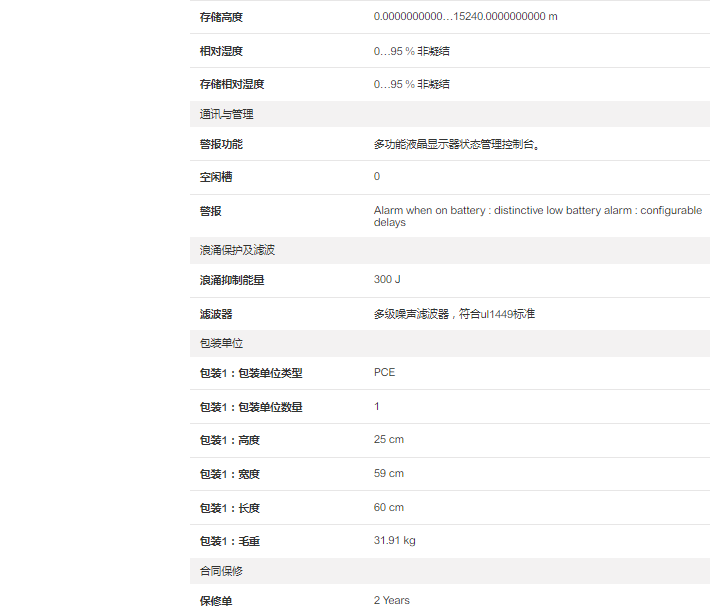Click the 包装1：包装单位数量 label
The image size is (725, 611).
click(x=251, y=407)
